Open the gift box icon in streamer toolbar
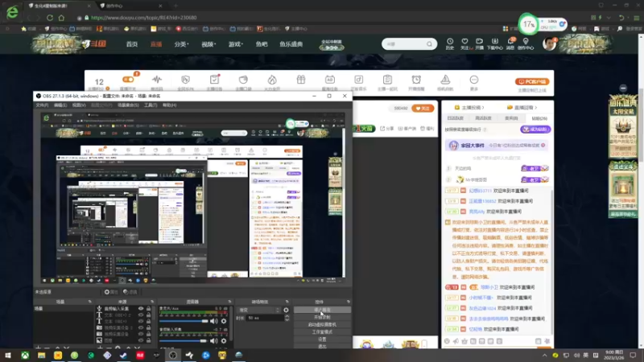 pos(301,79)
